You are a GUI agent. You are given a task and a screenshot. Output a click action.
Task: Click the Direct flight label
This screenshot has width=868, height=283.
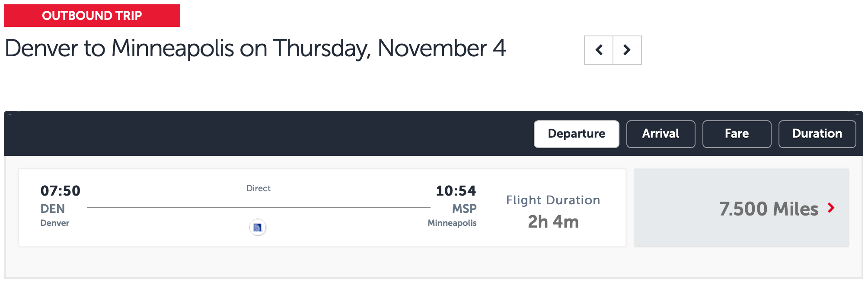pyautogui.click(x=258, y=188)
